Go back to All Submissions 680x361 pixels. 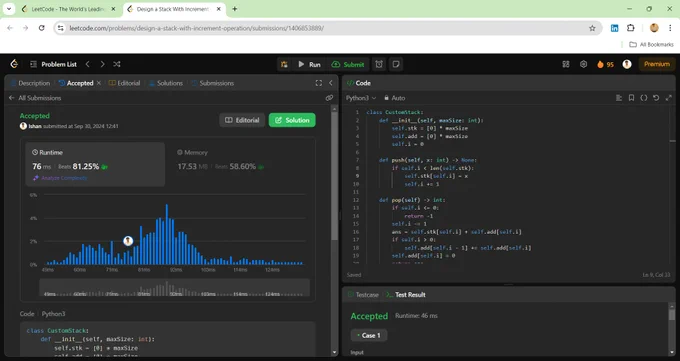pos(35,98)
